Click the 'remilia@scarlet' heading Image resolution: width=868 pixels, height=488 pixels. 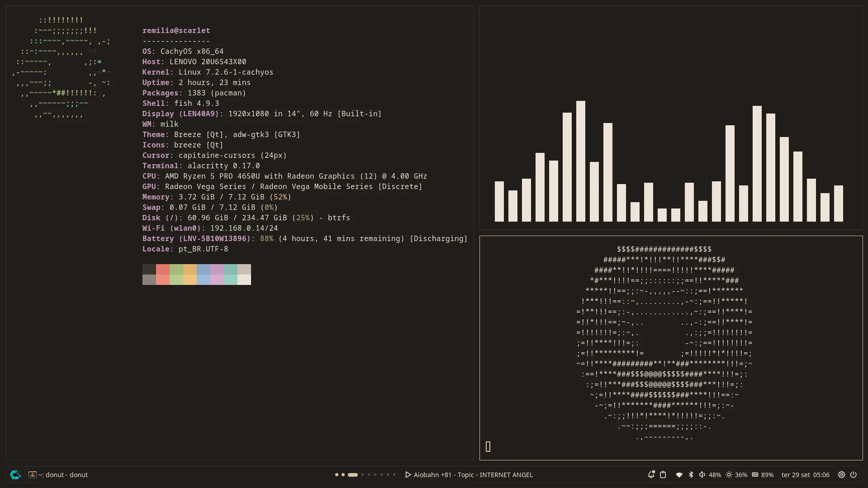[x=176, y=30]
